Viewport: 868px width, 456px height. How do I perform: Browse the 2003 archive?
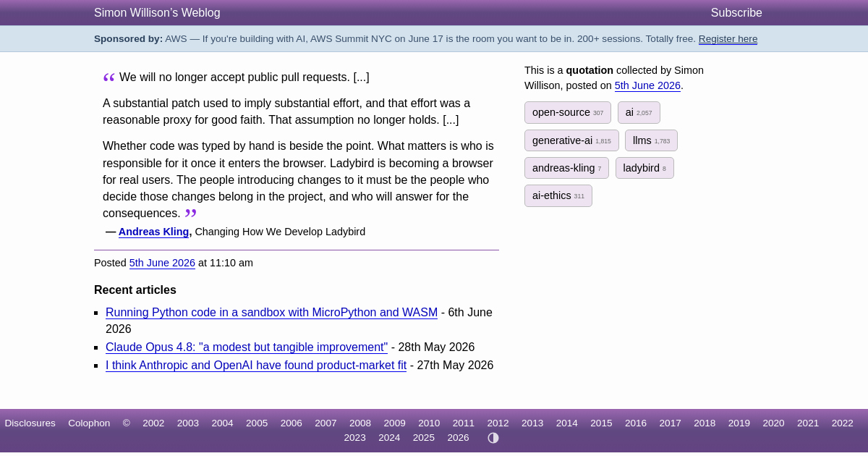click(x=188, y=423)
